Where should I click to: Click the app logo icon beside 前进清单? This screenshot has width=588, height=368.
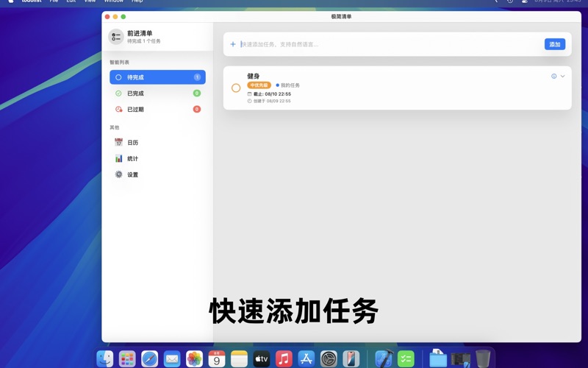click(x=116, y=37)
